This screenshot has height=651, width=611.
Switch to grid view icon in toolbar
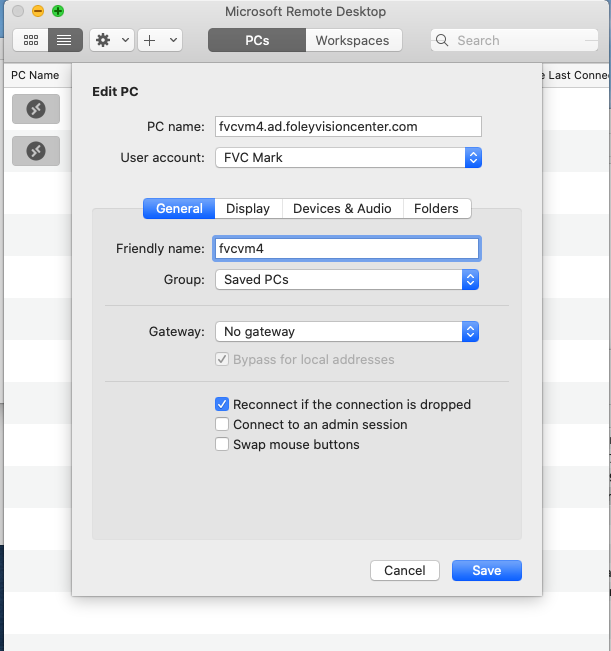click(30, 40)
